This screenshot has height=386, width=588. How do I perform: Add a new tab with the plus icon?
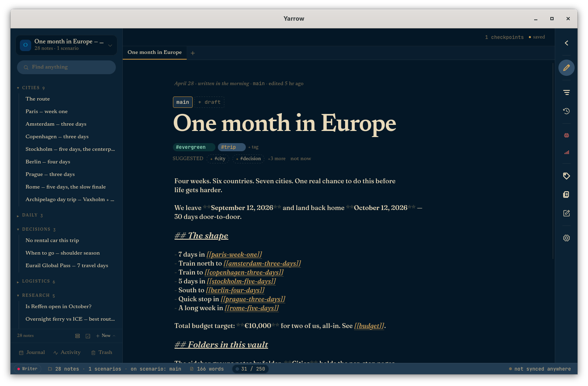193,53
